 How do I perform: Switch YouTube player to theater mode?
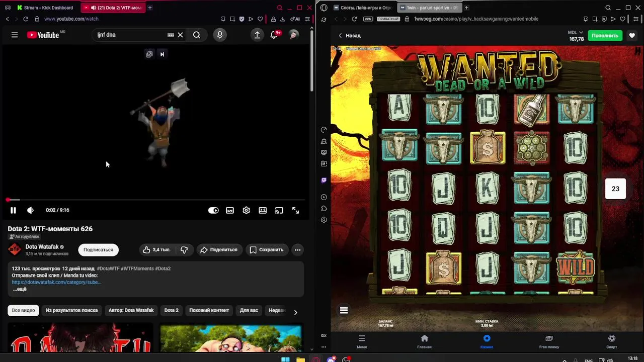(x=263, y=210)
